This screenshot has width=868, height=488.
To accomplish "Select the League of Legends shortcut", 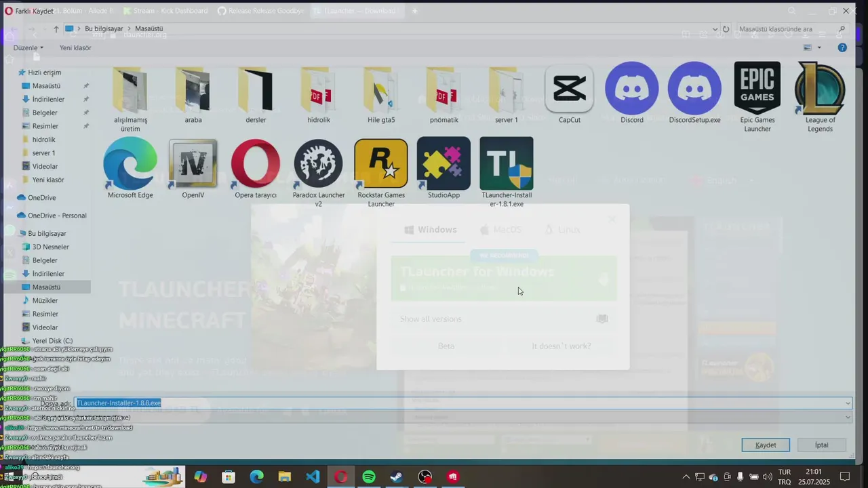I will click(820, 97).
